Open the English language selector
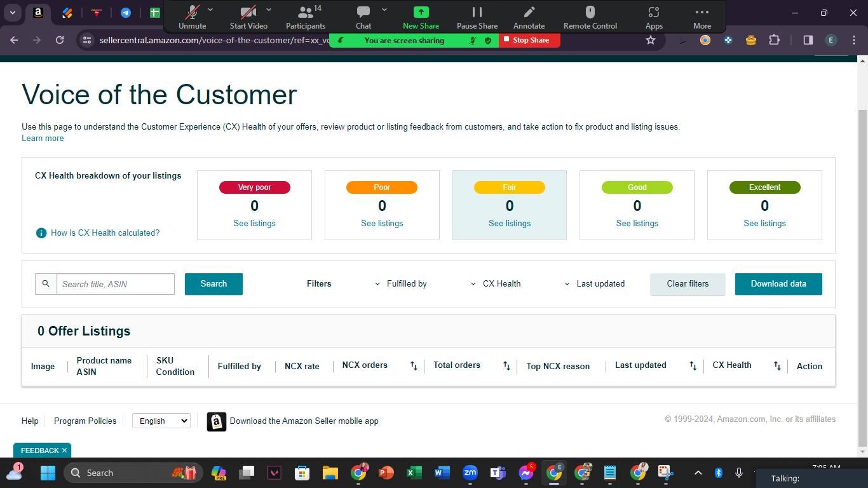The width and height of the screenshot is (868, 488). pos(161,421)
